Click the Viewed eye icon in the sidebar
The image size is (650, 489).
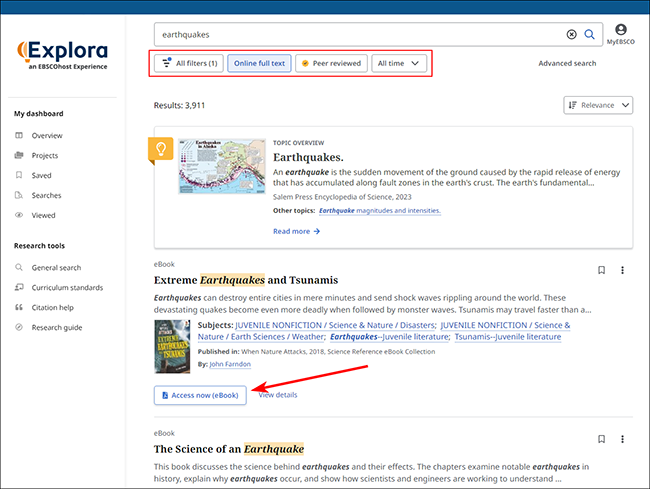19,215
